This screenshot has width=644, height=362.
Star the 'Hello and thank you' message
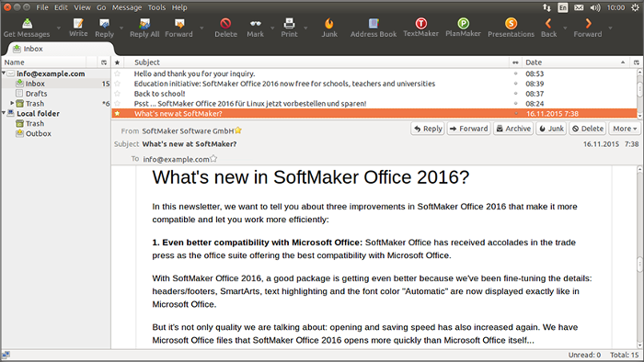[117, 74]
